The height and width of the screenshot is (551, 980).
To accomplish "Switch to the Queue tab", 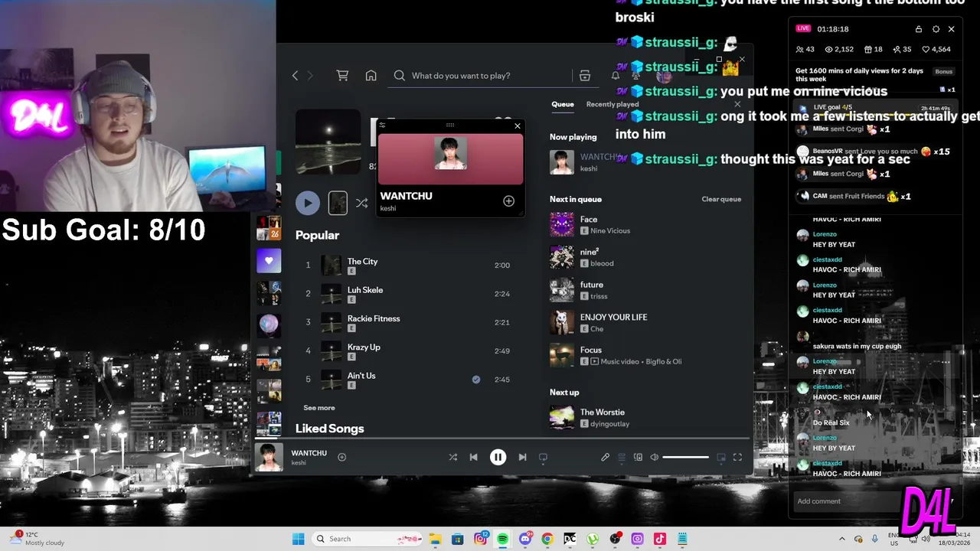I will [x=562, y=104].
